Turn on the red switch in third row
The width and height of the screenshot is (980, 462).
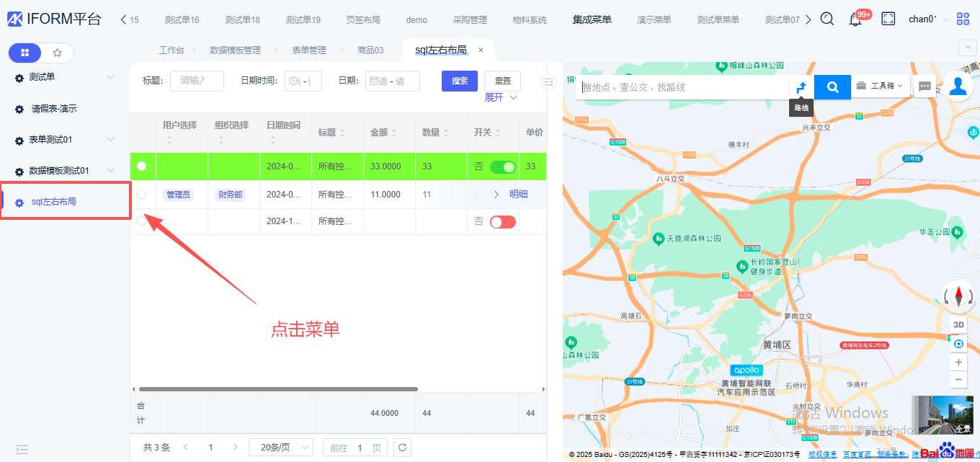point(502,222)
